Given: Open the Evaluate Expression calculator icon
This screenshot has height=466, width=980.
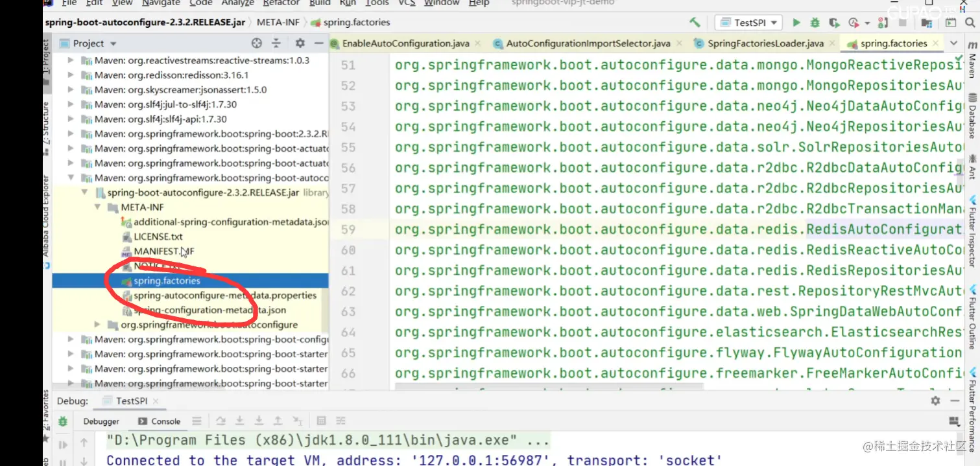Looking at the screenshot, I should 321,421.
